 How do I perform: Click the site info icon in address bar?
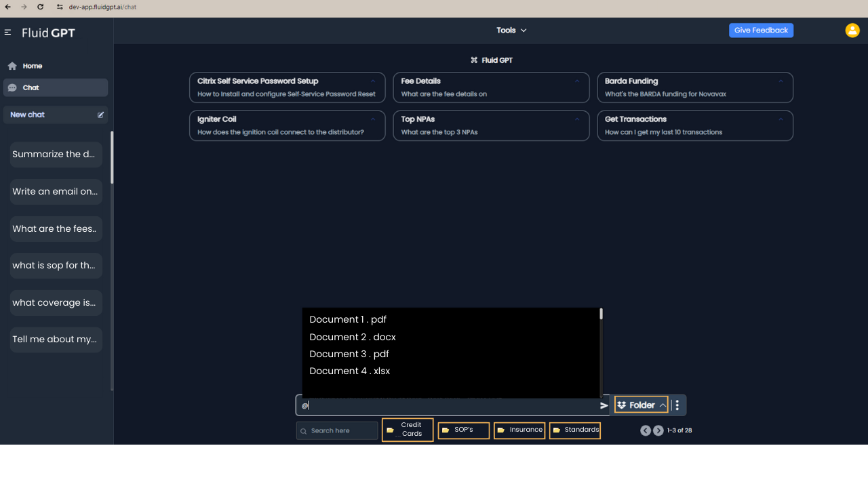coord(60,7)
